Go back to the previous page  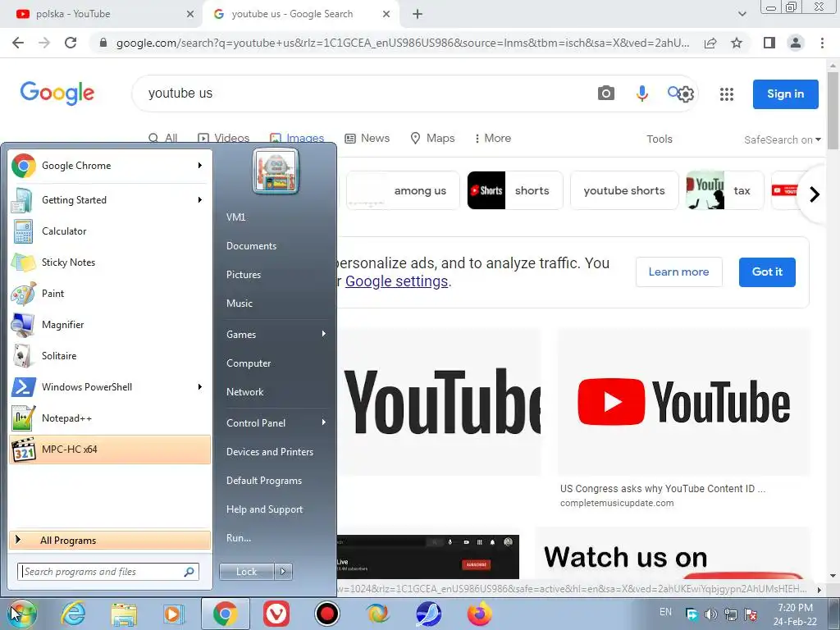[x=18, y=43]
